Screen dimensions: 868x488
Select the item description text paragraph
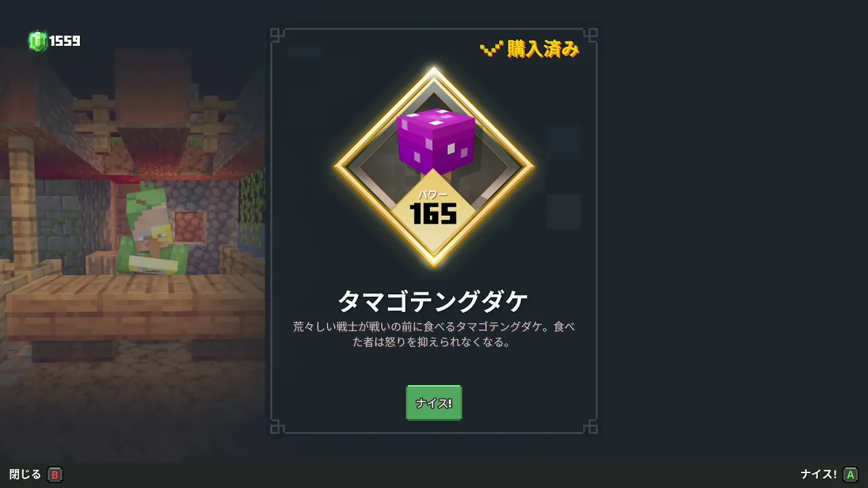pyautogui.click(x=433, y=335)
